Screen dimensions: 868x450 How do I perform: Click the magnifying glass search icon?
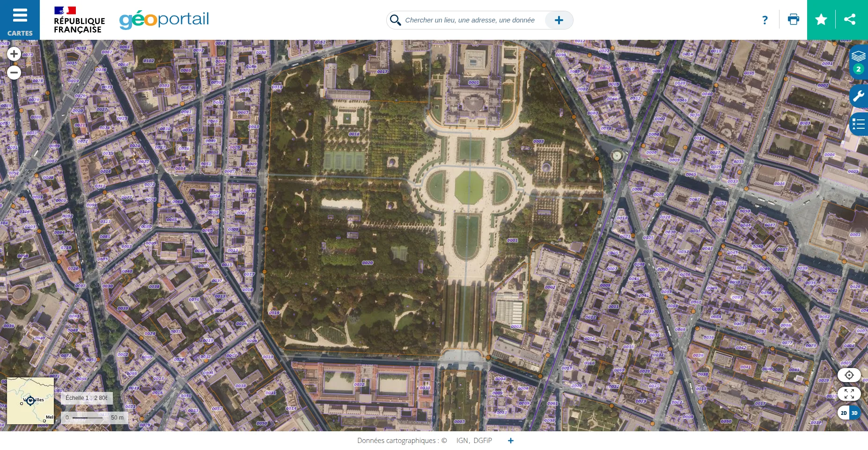(x=396, y=20)
